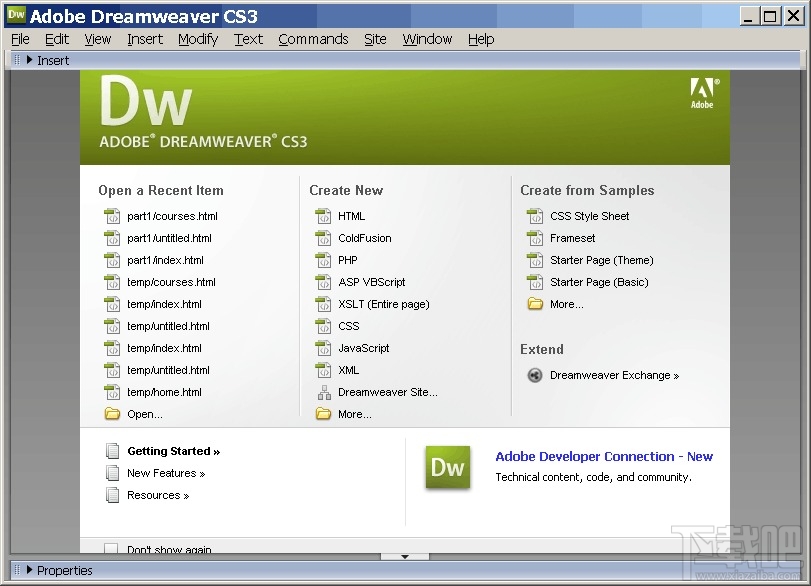811x586 pixels.
Task: Create a new PHP document
Action: pos(346,260)
